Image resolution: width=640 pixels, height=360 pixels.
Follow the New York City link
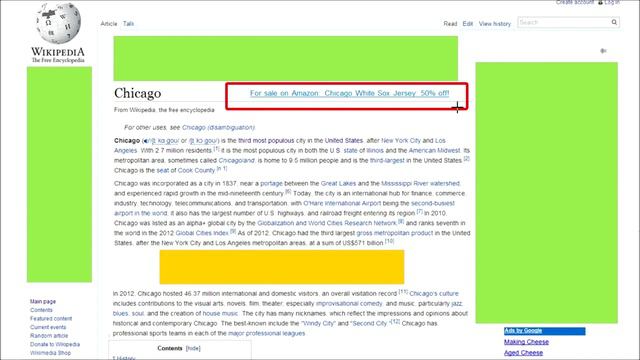click(401, 140)
